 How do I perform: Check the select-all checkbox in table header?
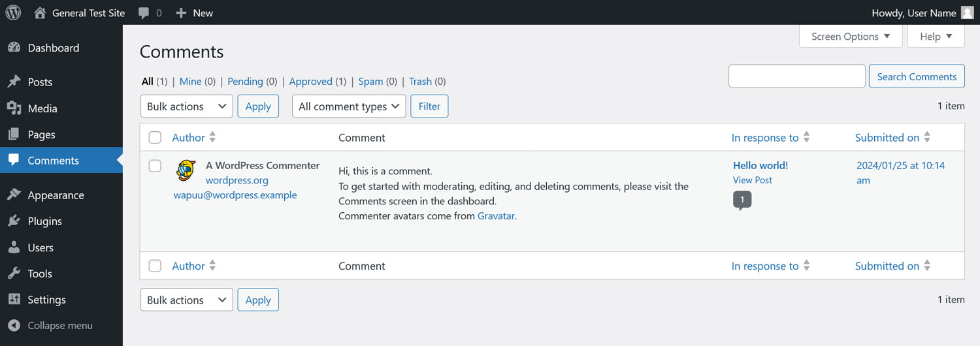pos(155,138)
